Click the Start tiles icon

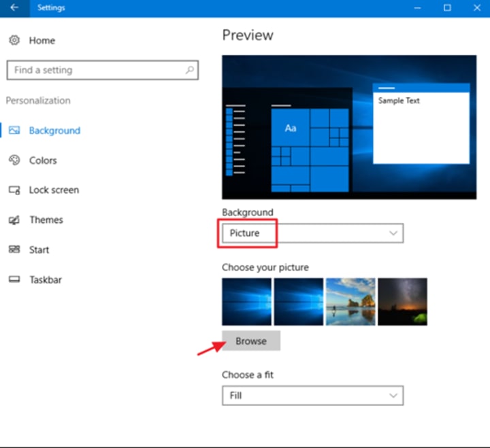coord(14,249)
